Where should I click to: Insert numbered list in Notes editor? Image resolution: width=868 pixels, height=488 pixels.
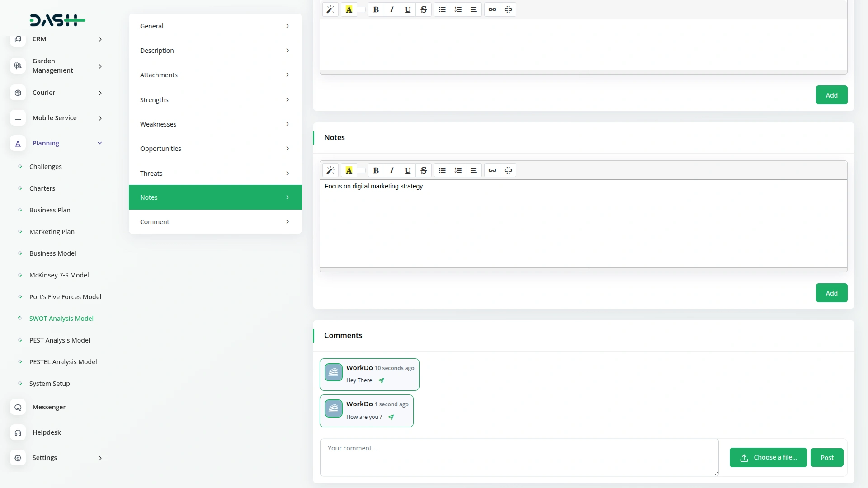point(458,170)
